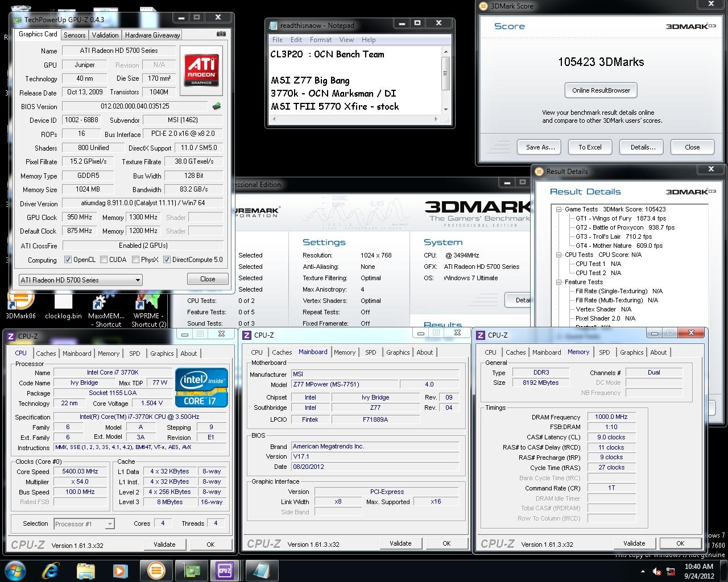Click Notepad vertical scrollbar down arrow
The image size is (728, 582).
tap(445, 110)
